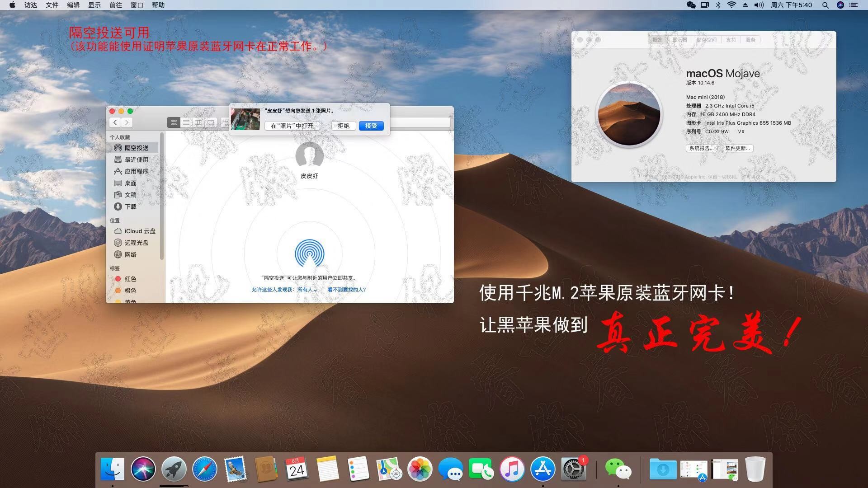The height and width of the screenshot is (488, 868).
Task: Open 最近使用 in the Finder sidebar
Action: (x=133, y=160)
